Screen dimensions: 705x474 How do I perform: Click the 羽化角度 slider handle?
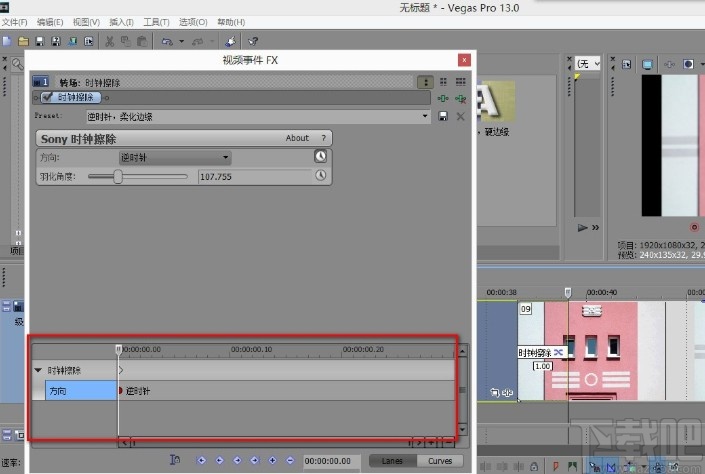click(118, 176)
